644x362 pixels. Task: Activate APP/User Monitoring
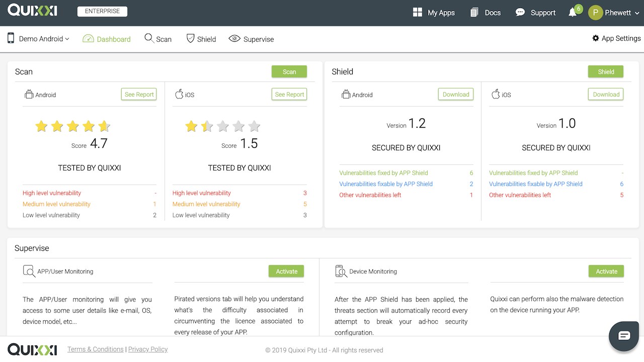click(286, 271)
